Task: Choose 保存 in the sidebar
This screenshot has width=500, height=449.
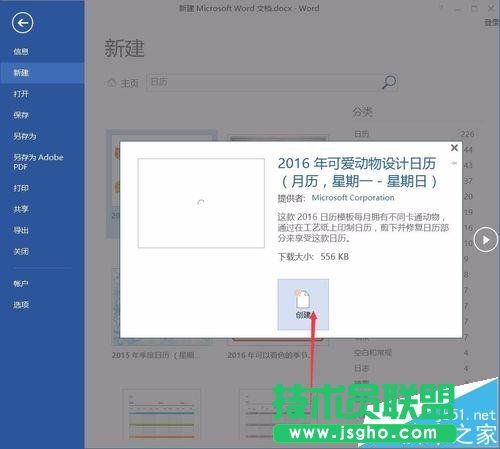Action: click(21, 115)
